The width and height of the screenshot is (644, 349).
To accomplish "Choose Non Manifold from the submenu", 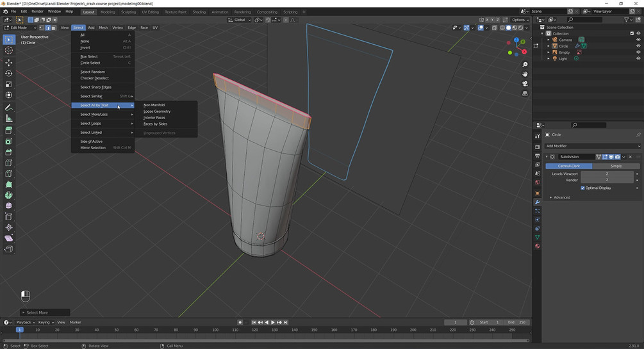I will pyautogui.click(x=154, y=105).
